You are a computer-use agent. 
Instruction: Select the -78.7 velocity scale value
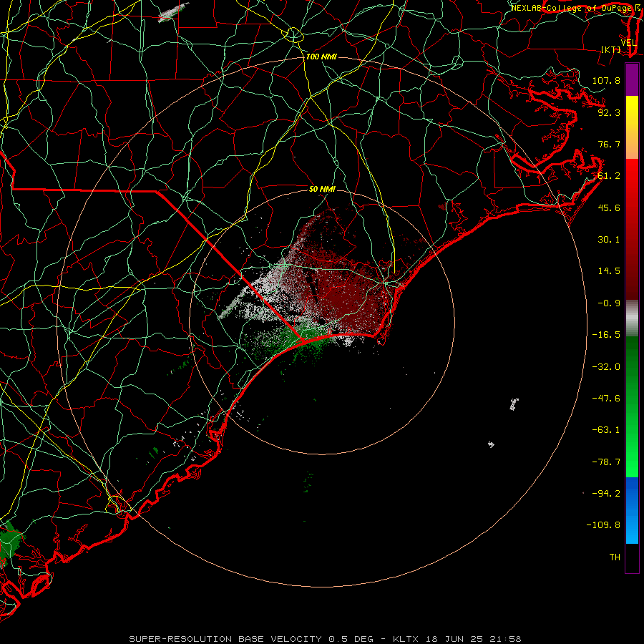[606, 462]
